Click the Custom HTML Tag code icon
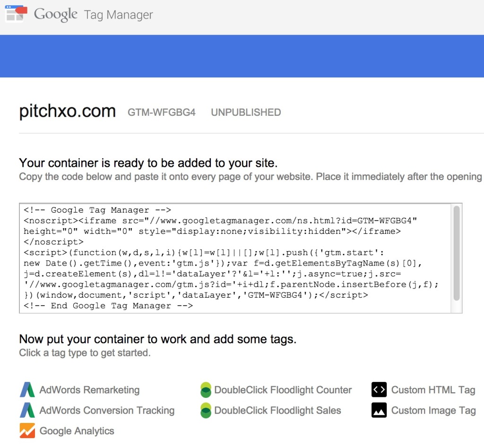Screen dimensions: 484x448 tap(379, 390)
